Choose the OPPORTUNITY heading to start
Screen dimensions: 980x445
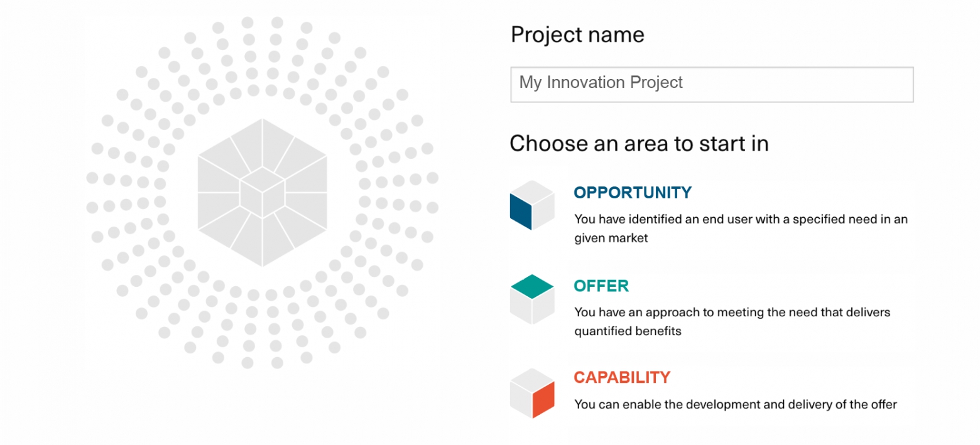point(633,193)
